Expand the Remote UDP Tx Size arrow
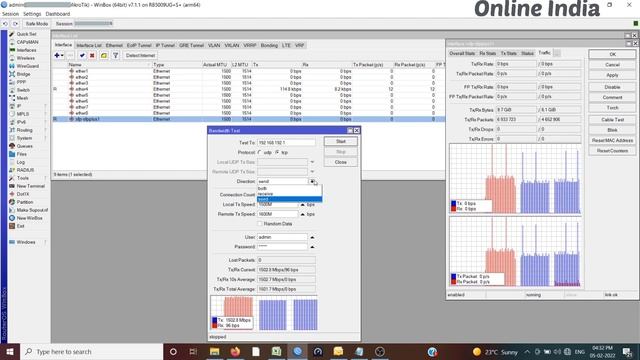Screen dimensions: 640x360 (x=312, y=172)
